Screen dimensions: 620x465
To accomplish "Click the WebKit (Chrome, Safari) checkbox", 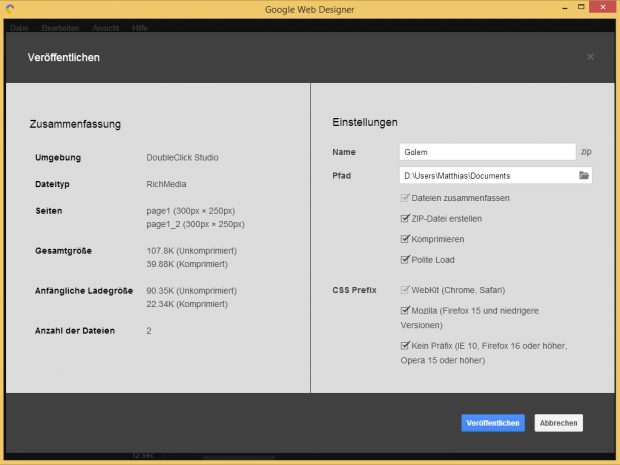I will 404,289.
